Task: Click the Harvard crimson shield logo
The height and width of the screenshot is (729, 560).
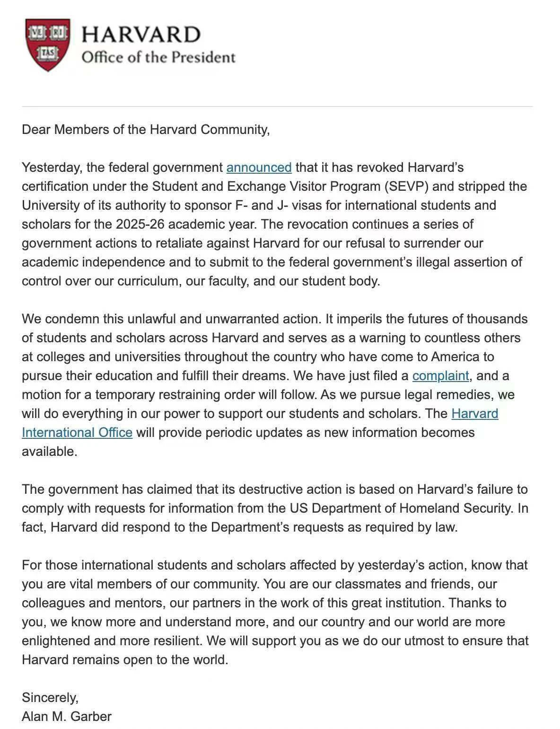Action: 48,45
